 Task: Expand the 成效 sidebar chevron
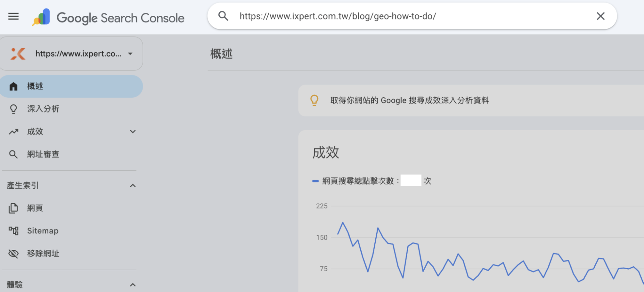pos(133,132)
